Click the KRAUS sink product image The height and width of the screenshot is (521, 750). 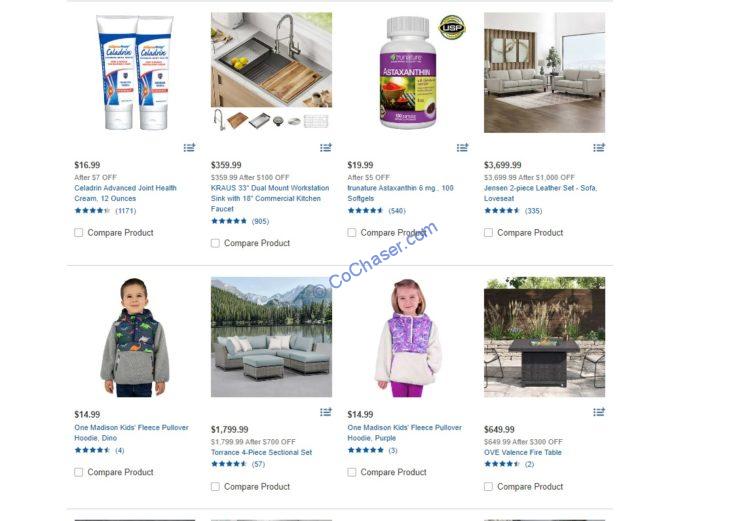271,60
